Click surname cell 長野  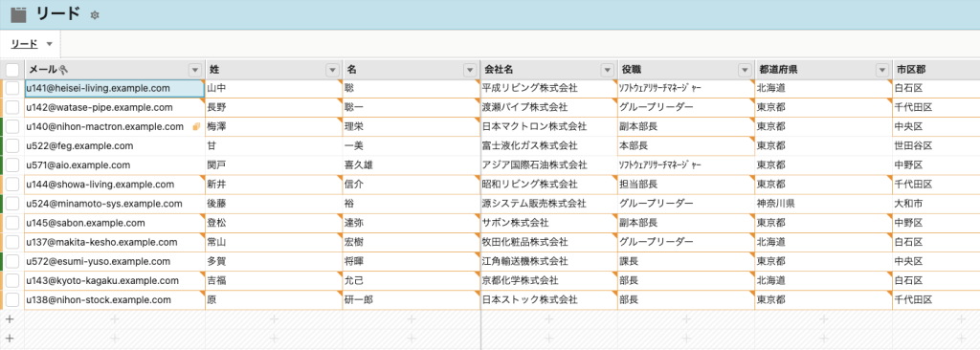click(x=274, y=107)
